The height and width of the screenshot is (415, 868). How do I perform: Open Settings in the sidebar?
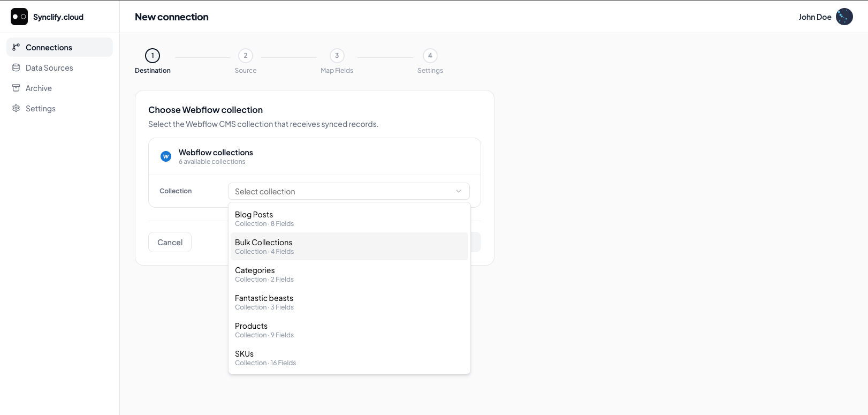click(59, 108)
